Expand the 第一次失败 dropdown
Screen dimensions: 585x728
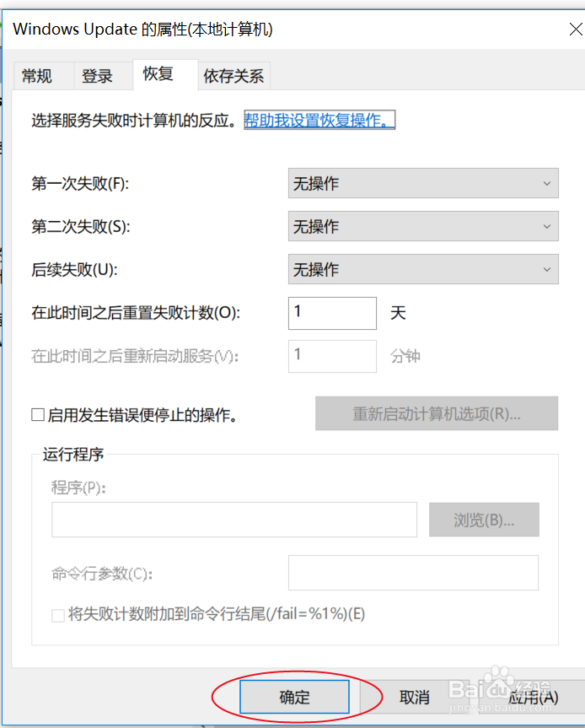point(423,183)
